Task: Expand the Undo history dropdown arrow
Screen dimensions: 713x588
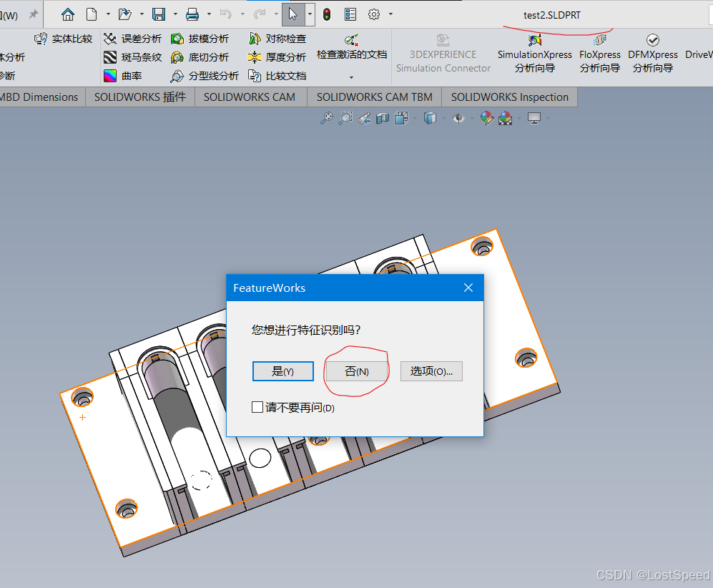Action: coord(242,14)
